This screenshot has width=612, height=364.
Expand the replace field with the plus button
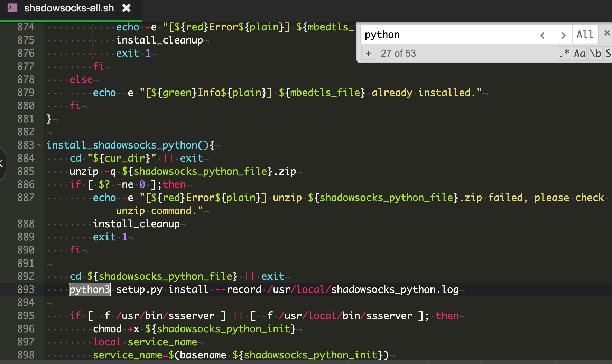tap(368, 54)
